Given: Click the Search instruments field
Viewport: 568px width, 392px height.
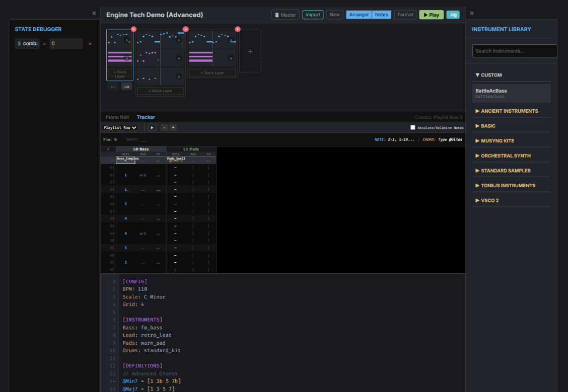Looking at the screenshot, I should tap(514, 51).
